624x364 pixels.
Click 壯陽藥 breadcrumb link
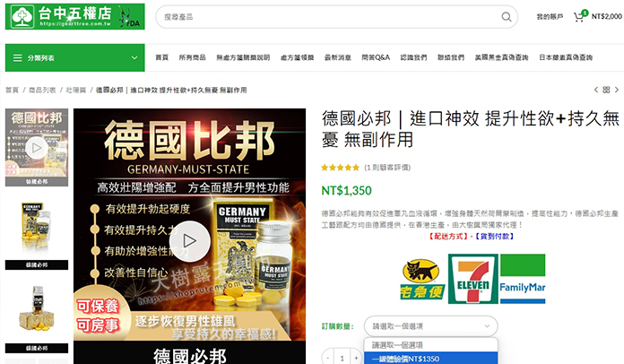click(76, 90)
